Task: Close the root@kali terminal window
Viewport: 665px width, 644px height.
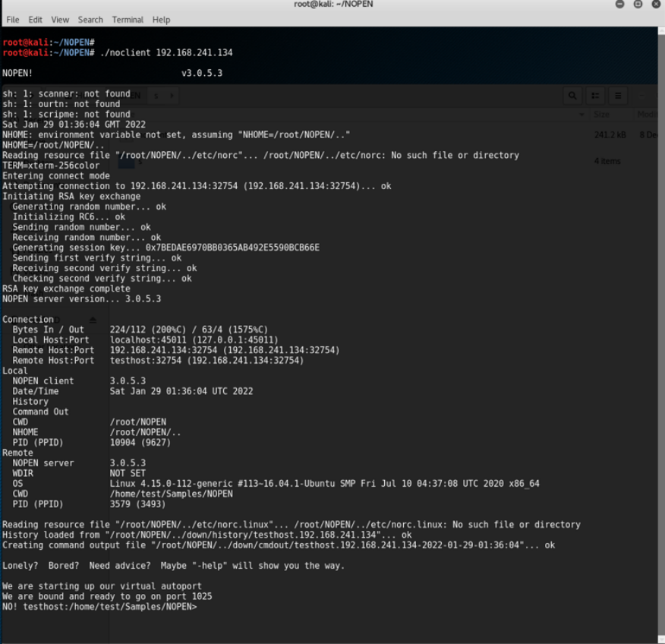Action: 656,5
